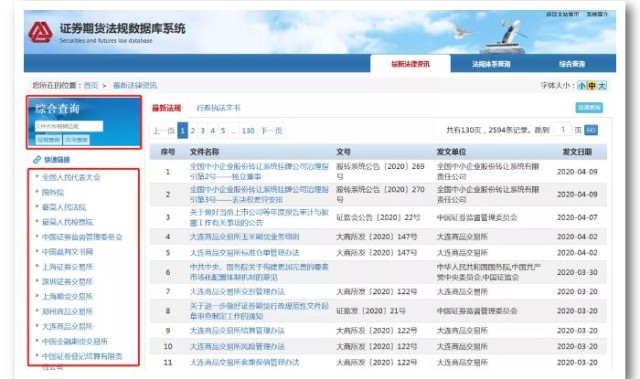This screenshot has height=379, width=640.
Task: Set font size to medium (中)
Action: pyautogui.click(x=592, y=86)
